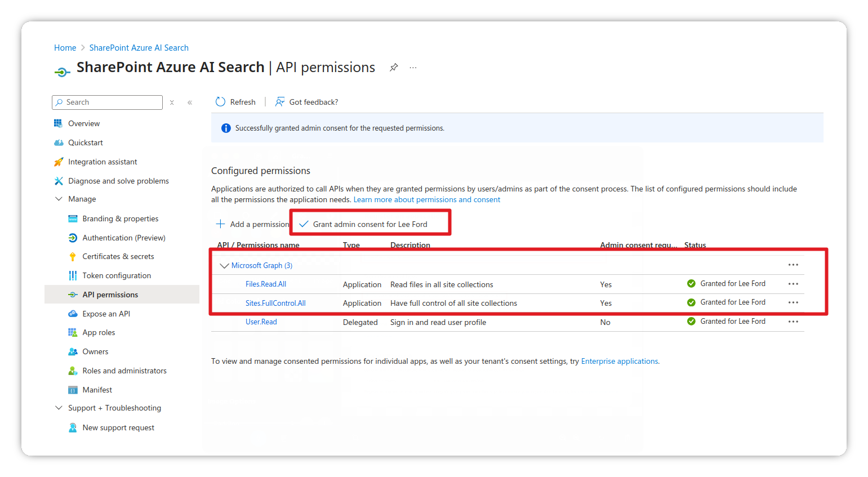Collapse the Support + Troubleshooting section
Viewport: 868px width, 477px height.
coord(59,408)
